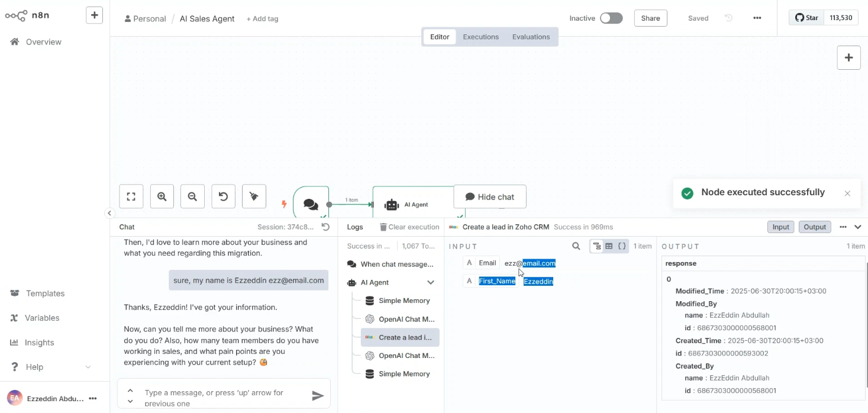The width and height of the screenshot is (868, 413).
Task: Clear execution logs
Action: pyautogui.click(x=409, y=227)
